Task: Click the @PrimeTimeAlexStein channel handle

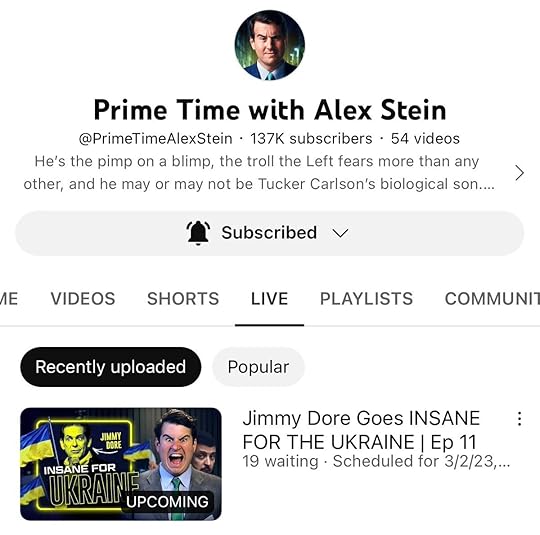Action: click(156, 139)
